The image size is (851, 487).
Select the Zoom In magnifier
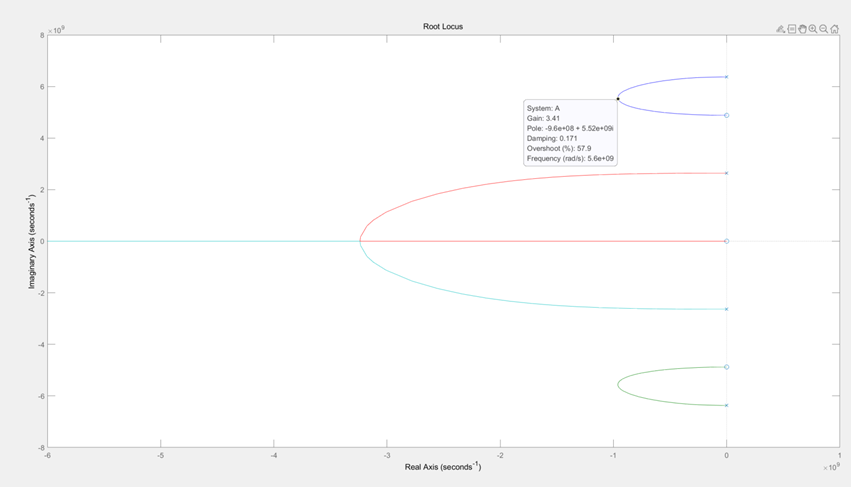point(813,29)
